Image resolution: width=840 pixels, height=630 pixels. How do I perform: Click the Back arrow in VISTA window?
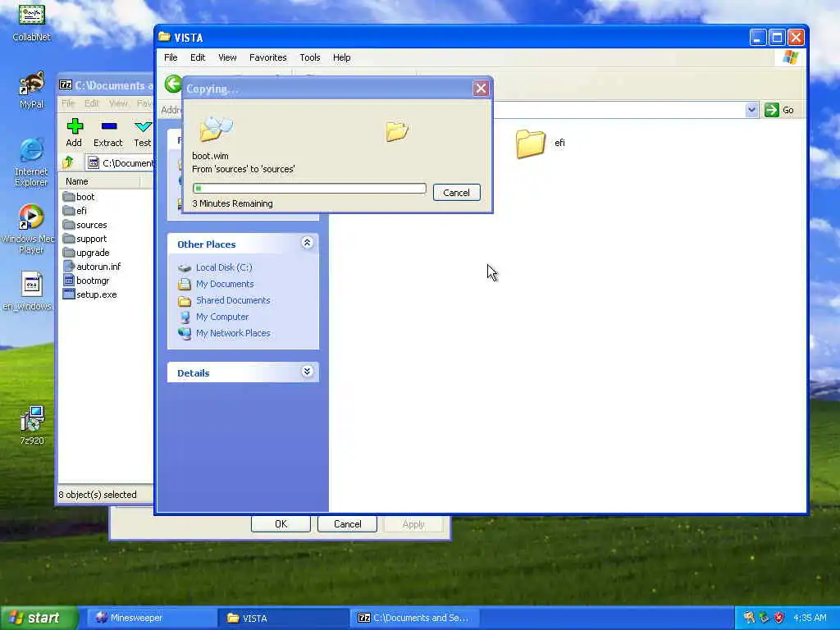pyautogui.click(x=173, y=84)
